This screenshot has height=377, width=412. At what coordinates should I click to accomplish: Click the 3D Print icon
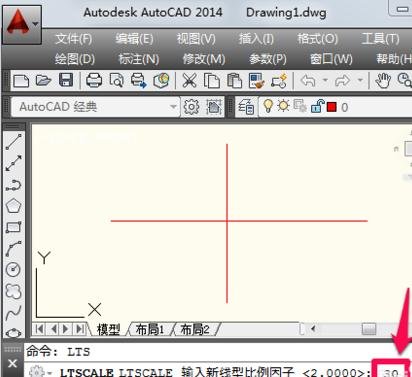pos(161,81)
